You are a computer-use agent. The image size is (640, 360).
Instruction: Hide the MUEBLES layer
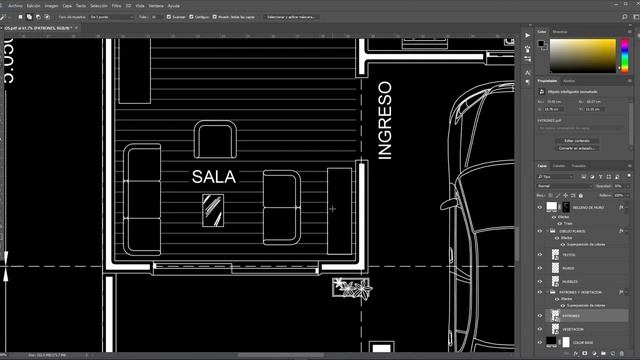tap(540, 281)
